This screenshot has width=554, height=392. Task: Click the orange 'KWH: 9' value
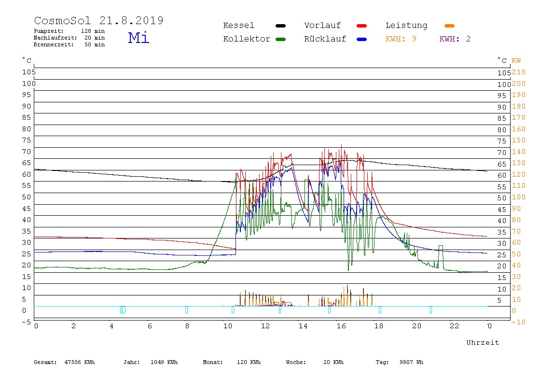pyautogui.click(x=401, y=39)
